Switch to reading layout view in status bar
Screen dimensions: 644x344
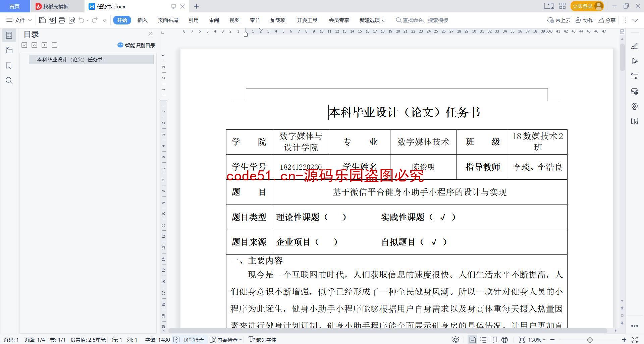click(x=494, y=340)
